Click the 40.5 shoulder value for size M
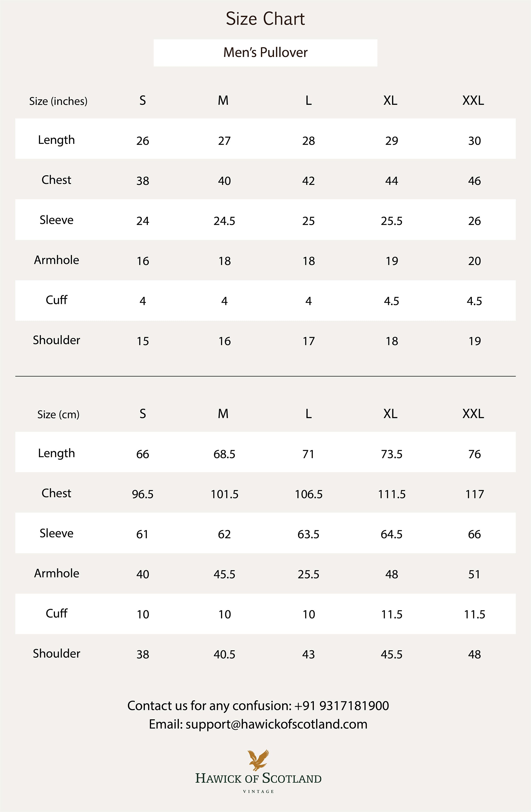Viewport: 531px width, 812px height. coord(224,654)
